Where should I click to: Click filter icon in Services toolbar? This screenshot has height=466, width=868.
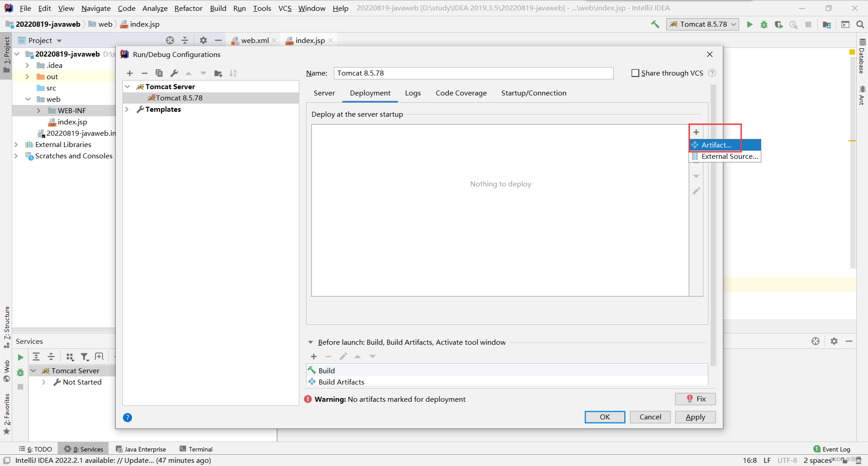pyautogui.click(x=85, y=357)
